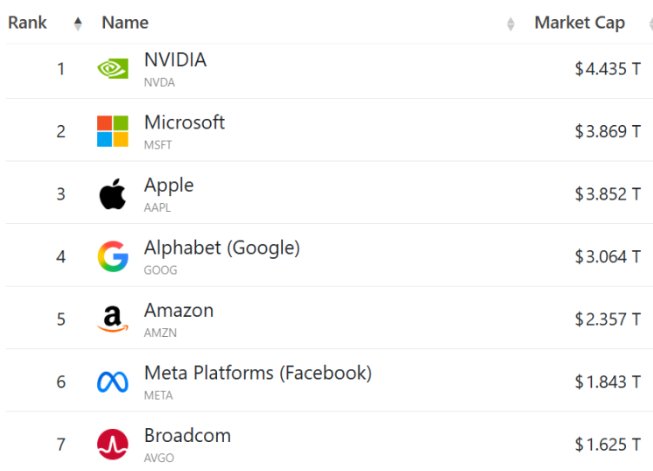Click the Rank column header

[x=28, y=22]
